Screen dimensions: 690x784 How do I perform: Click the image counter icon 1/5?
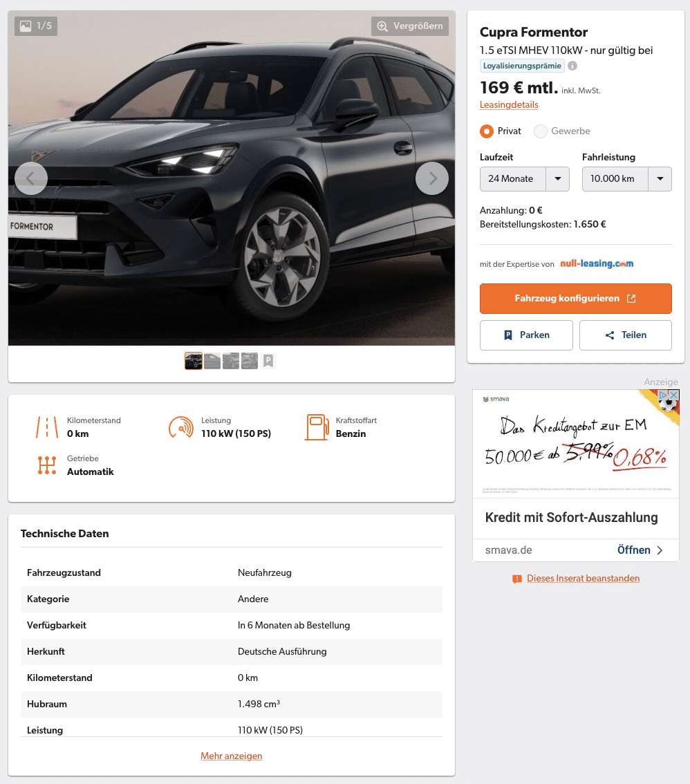tap(36, 26)
